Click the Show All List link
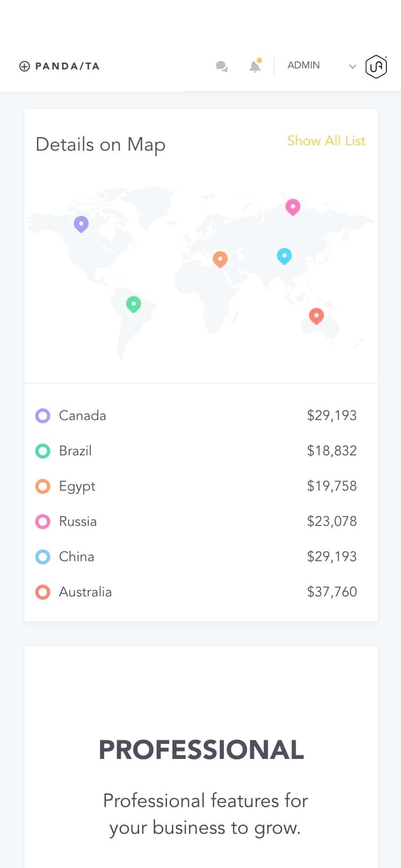 pos(326,141)
